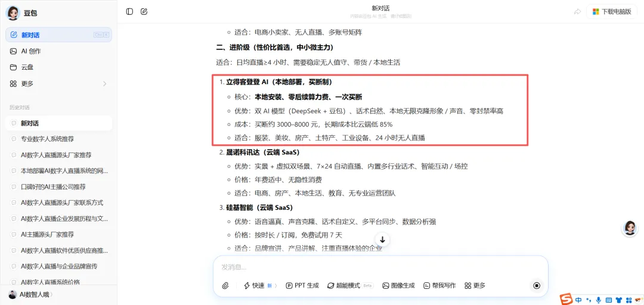Image resolution: width=644 pixels, height=305 pixels.
Task: Click the line 成本：买断约 3000–8000 元
Action: click(x=314, y=125)
